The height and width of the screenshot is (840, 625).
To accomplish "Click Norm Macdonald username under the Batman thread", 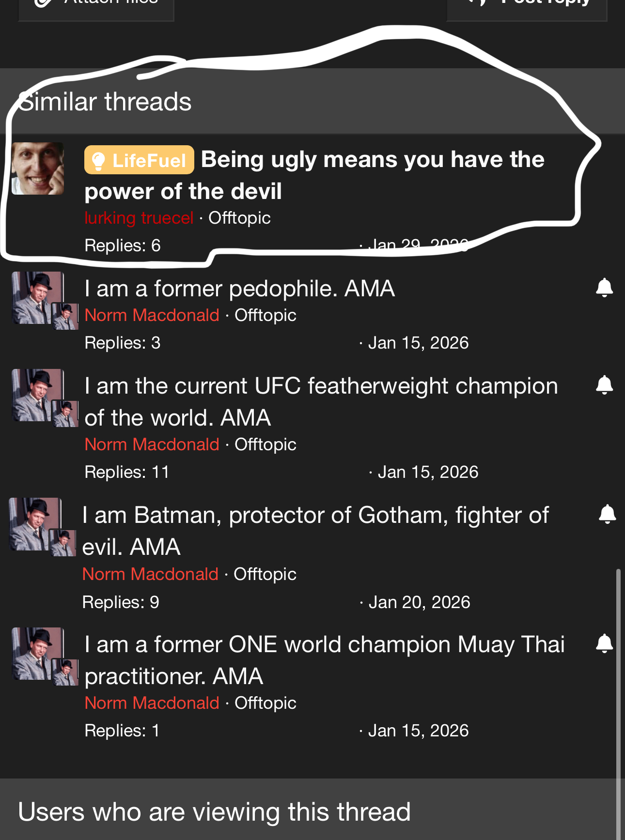I will point(150,574).
